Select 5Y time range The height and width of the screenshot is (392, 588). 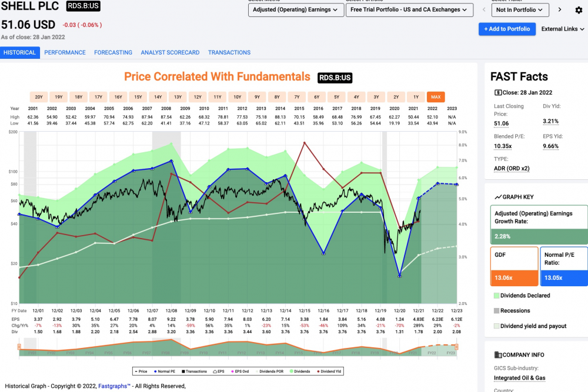(337, 97)
